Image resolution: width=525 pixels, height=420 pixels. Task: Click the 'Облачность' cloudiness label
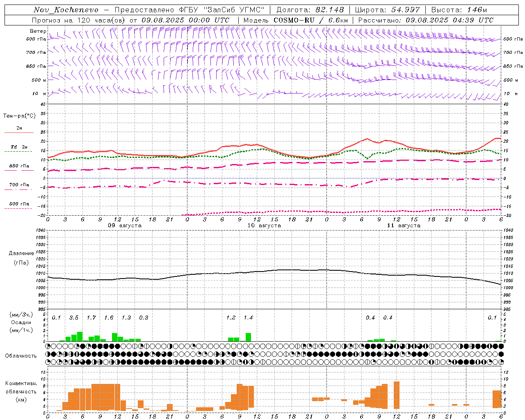click(21, 356)
